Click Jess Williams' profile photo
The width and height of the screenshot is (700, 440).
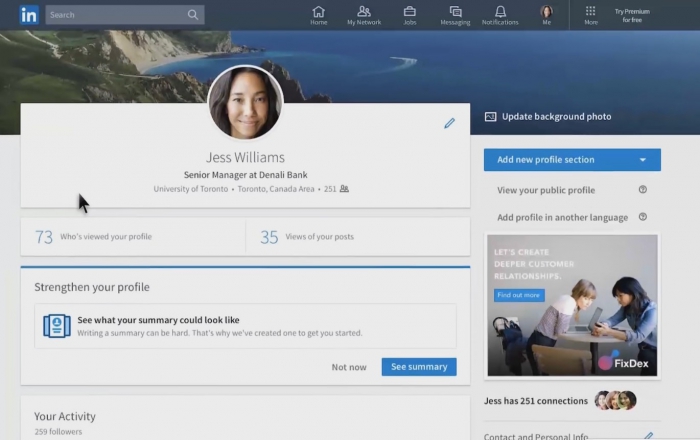(245, 103)
